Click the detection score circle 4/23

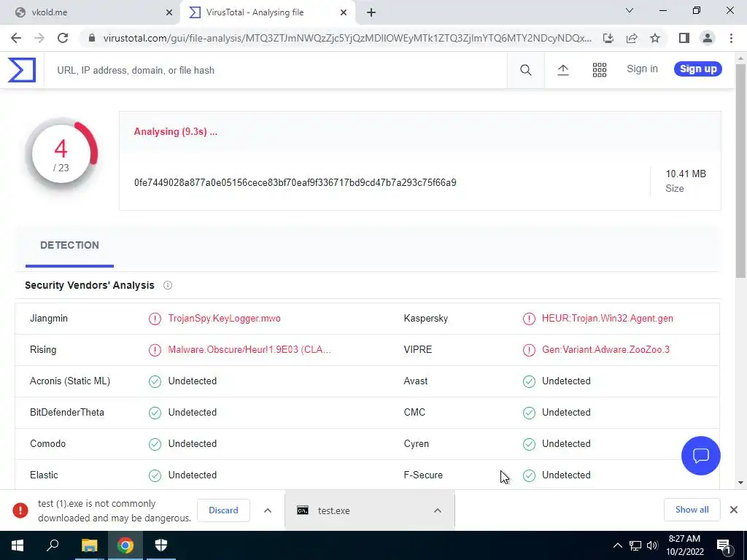pos(61,154)
